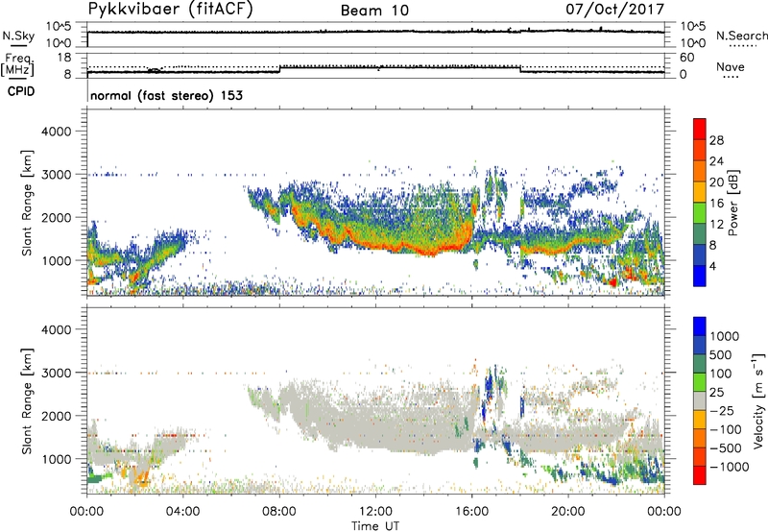Click the dark blue top swatch of velocity colorbar
768x532 pixels.
point(700,326)
